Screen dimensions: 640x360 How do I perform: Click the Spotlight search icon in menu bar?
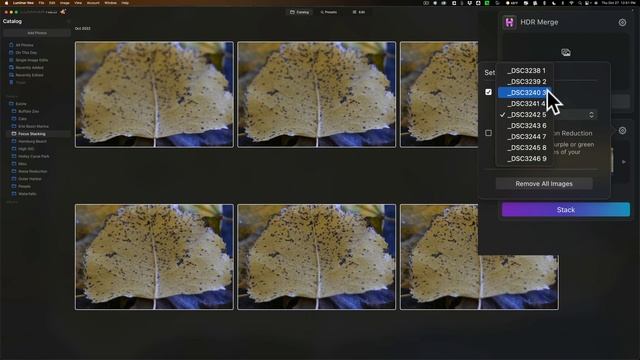coord(580,3)
